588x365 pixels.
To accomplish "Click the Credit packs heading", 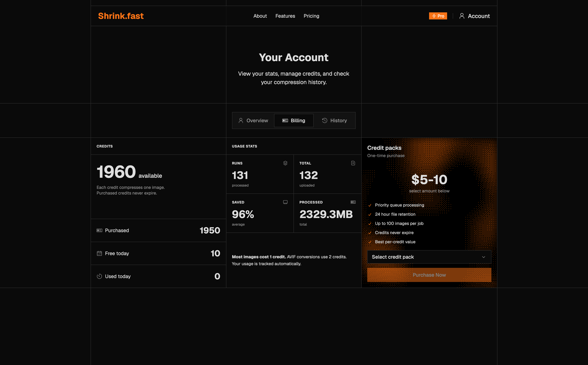I will [384, 148].
